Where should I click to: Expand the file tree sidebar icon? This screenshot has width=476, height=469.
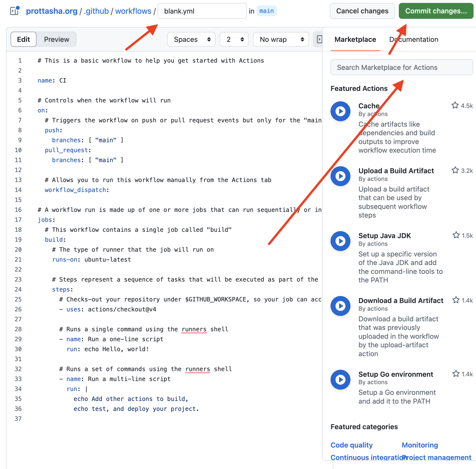coord(14,11)
